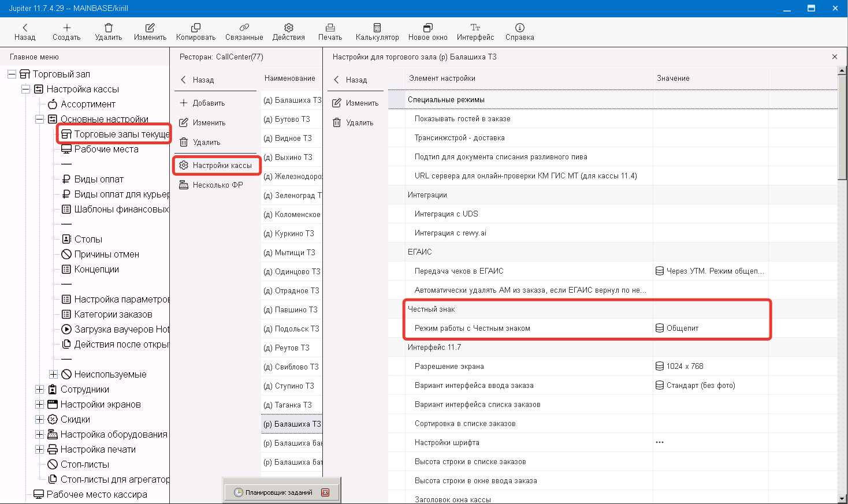Select Интеграция с UDS setting row
The image size is (848, 504).
613,214
